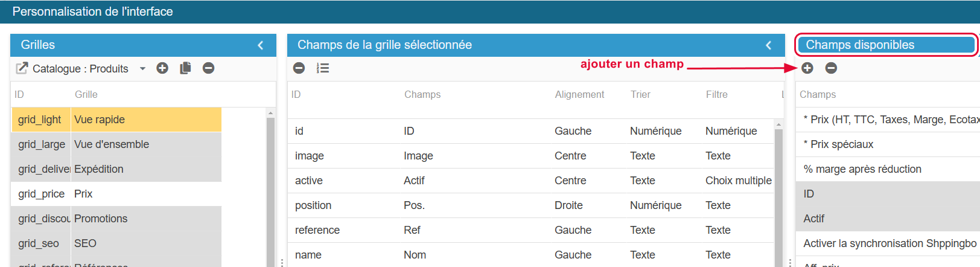Click minus icon under Champs disponibles

pos(831,68)
